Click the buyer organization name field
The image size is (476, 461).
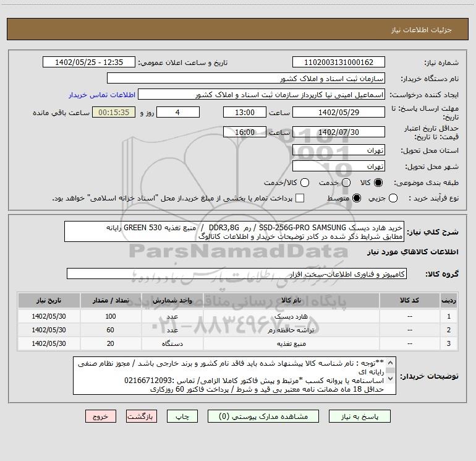(246, 79)
